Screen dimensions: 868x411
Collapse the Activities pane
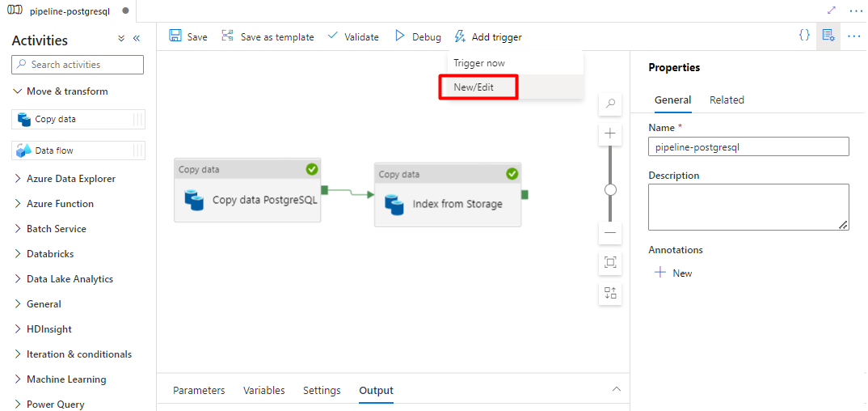[137, 39]
